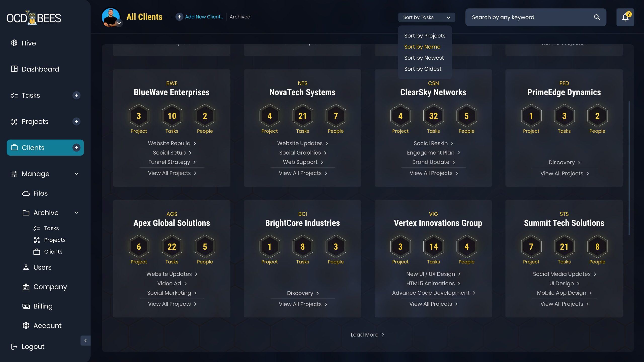This screenshot has width=644, height=362.
Task: Select Sort by Oldest option
Action: point(423,69)
